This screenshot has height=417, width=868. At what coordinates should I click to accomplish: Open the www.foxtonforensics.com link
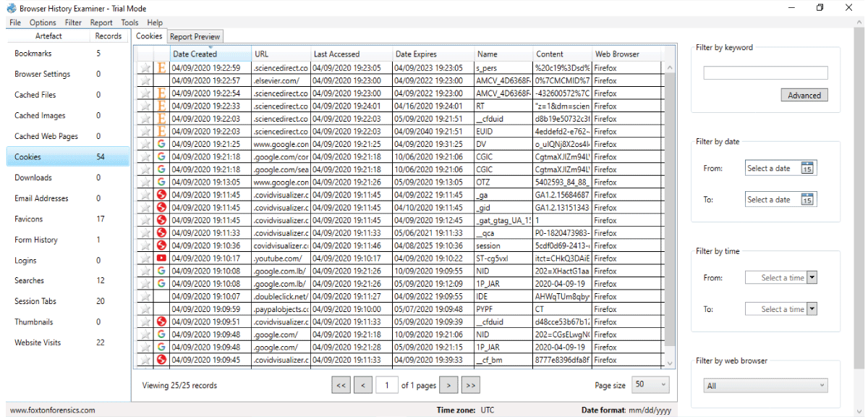point(52,410)
